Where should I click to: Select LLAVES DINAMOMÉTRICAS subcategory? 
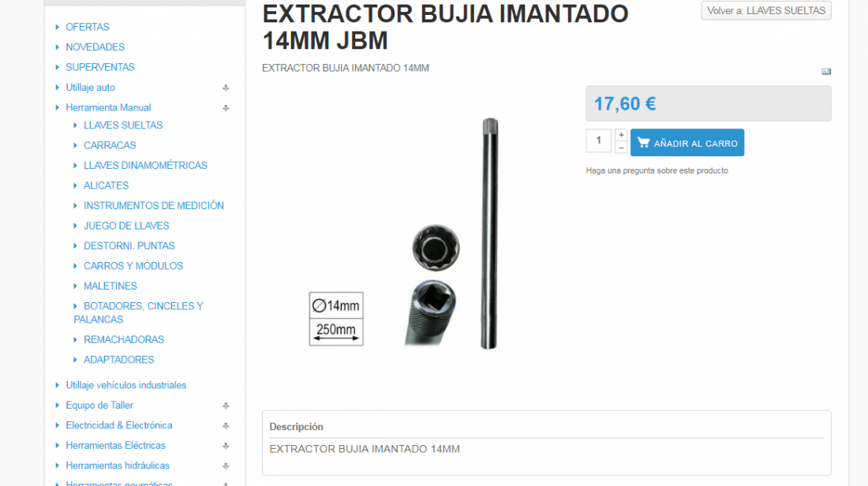point(145,166)
